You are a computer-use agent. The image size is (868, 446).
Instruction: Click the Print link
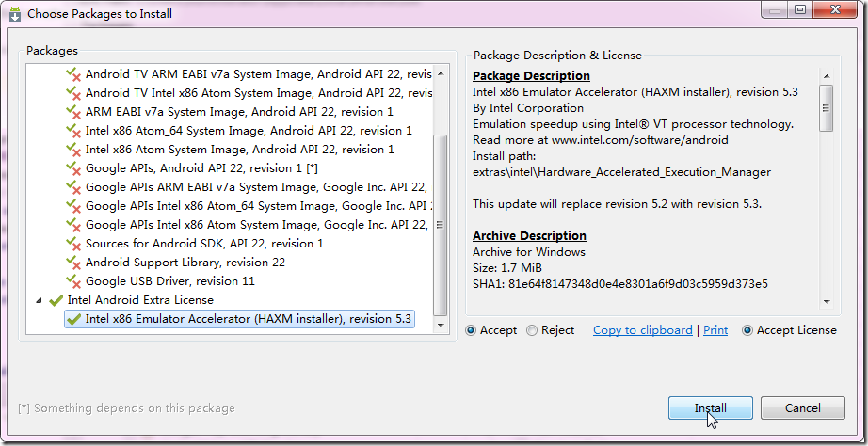(x=715, y=330)
